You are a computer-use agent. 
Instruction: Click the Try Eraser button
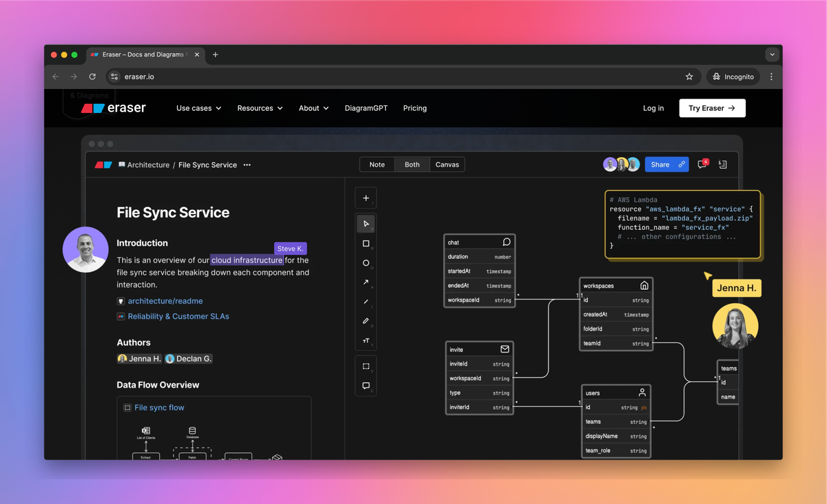tap(712, 108)
